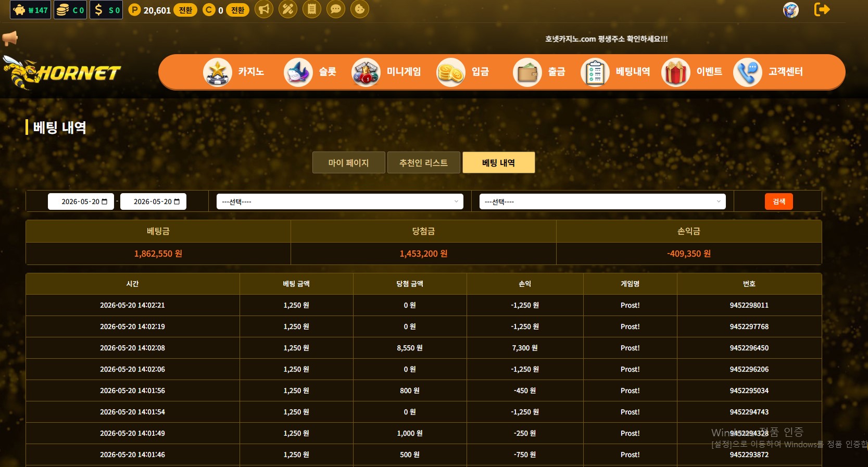Expand the second ---선택---- dropdown
The height and width of the screenshot is (467, 868).
[602, 201]
